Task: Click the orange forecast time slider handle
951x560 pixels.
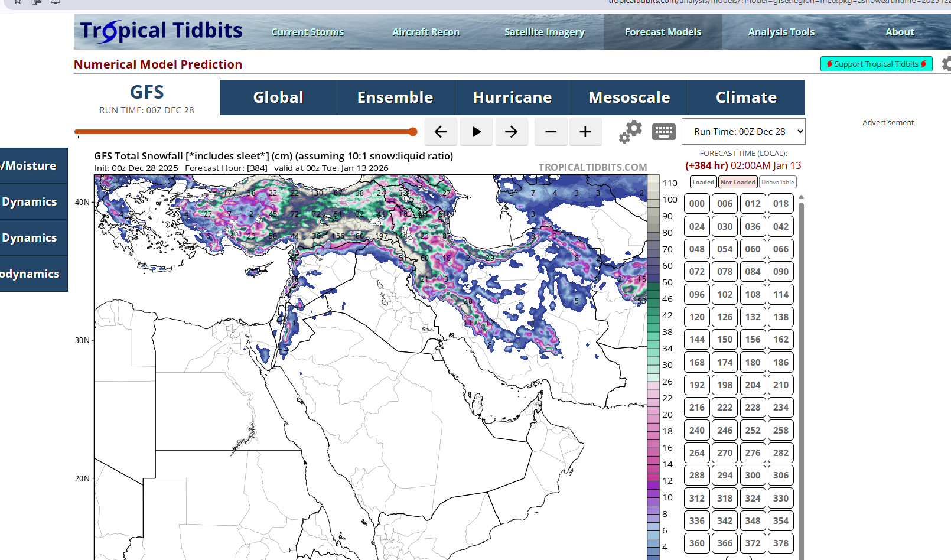Action: 413,132
